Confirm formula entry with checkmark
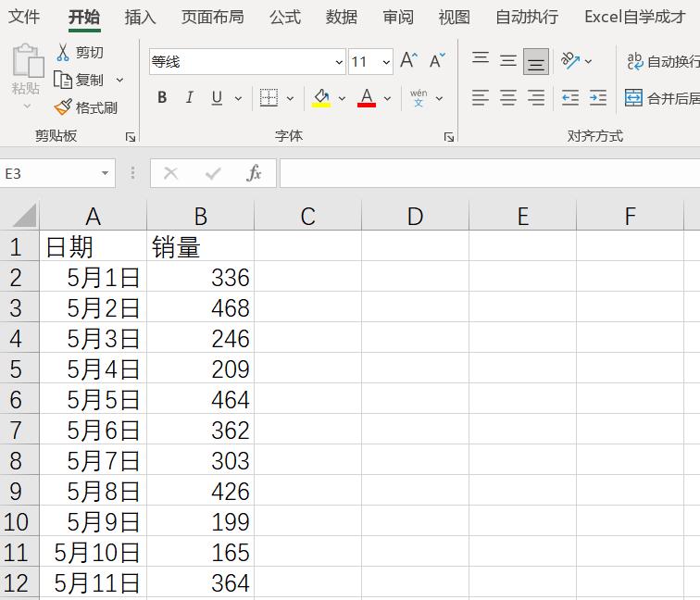Viewport: 700px width, 600px height. pyautogui.click(x=213, y=173)
